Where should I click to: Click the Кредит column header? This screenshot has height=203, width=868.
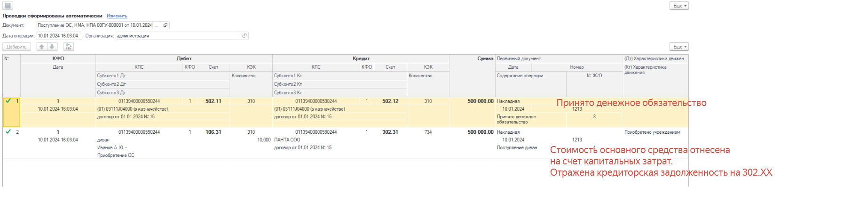coord(361,58)
